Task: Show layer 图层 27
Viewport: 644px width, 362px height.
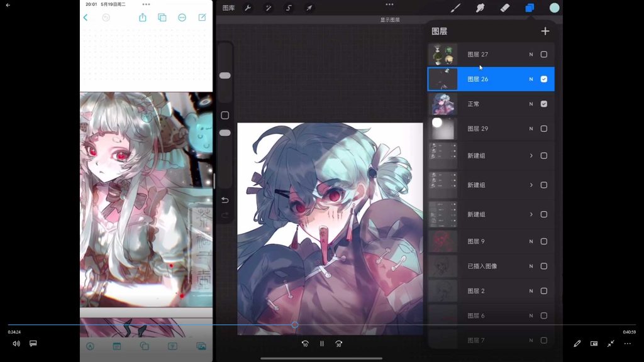Action: (544, 54)
